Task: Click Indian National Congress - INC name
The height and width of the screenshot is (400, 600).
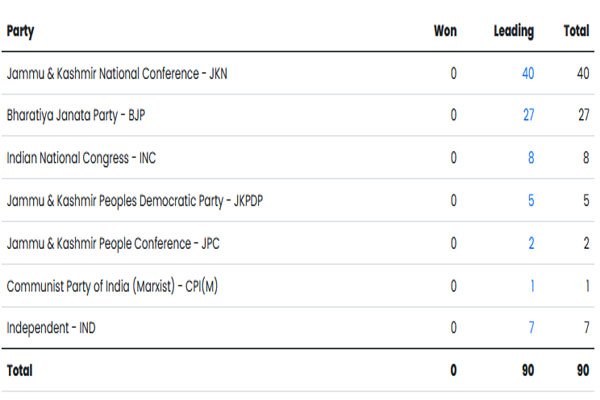Action: pos(81,158)
